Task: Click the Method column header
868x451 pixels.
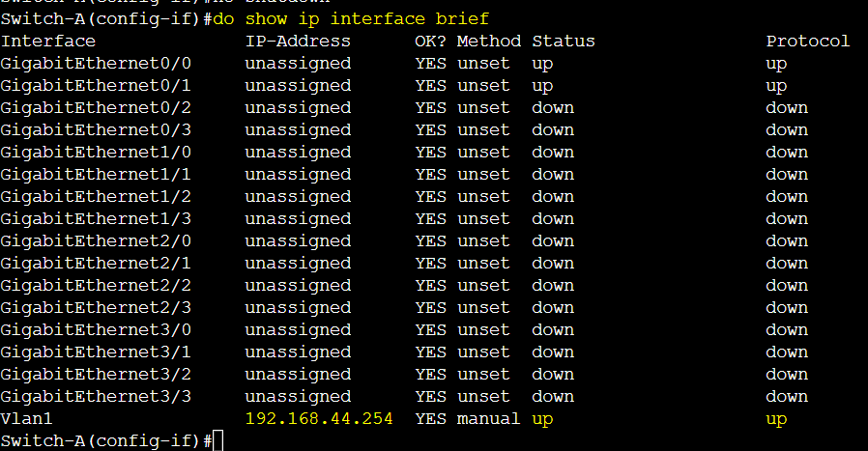Action: [489, 41]
